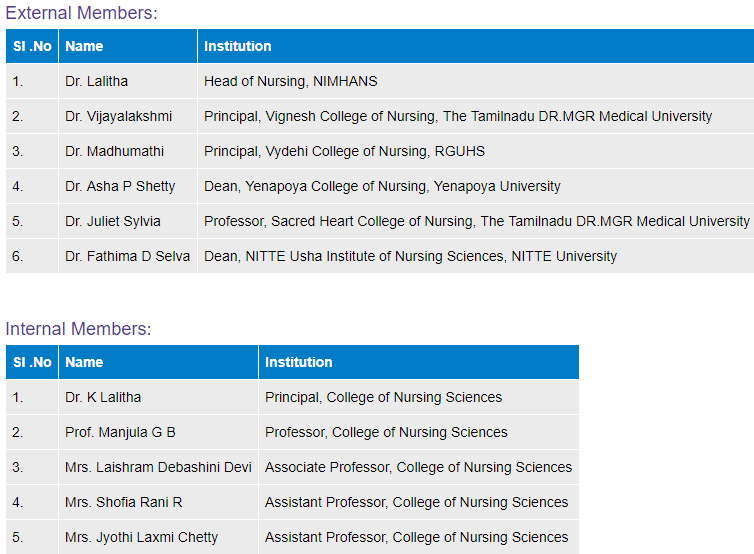Select Dr. Juliet Sylvia name cell

point(112,221)
